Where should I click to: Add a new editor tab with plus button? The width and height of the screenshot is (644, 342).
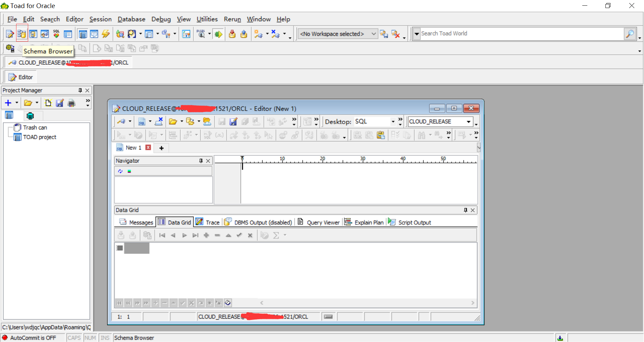[161, 148]
